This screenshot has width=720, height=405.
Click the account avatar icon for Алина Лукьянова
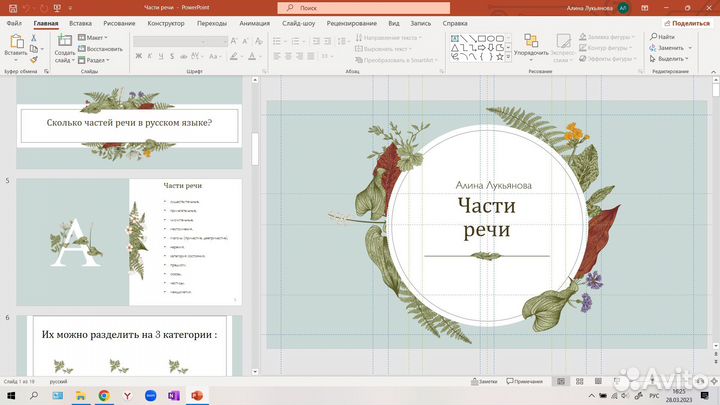click(x=623, y=8)
